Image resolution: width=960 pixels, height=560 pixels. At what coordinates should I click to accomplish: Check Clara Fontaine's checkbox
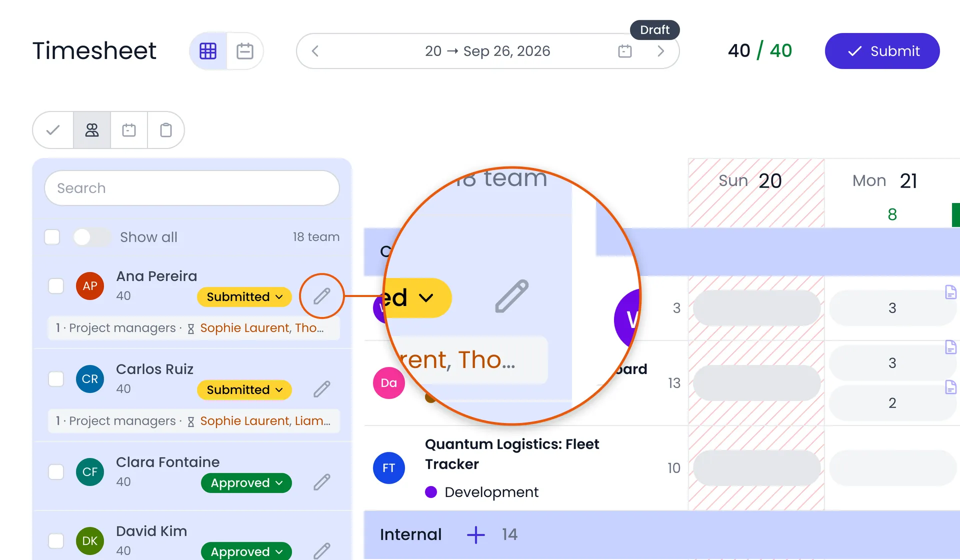pyautogui.click(x=56, y=472)
